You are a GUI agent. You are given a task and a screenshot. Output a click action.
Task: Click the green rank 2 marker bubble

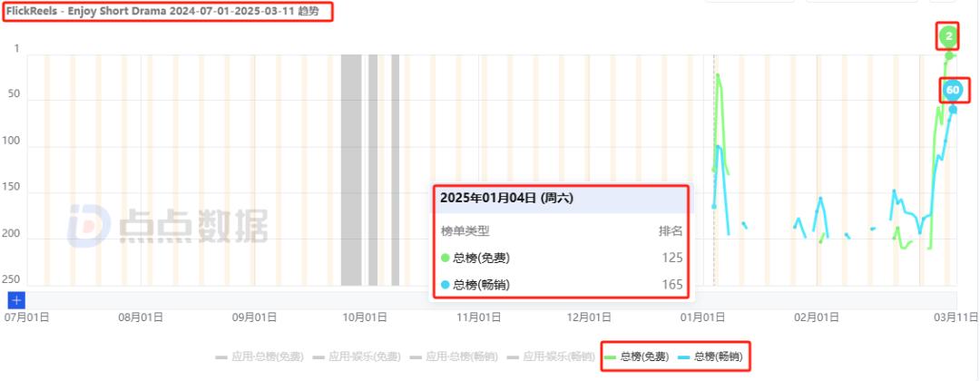click(949, 37)
